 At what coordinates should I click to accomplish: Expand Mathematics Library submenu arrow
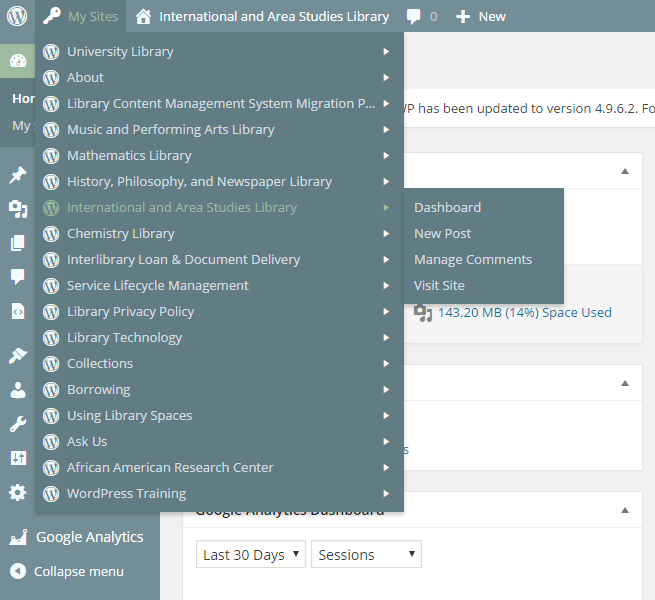(386, 155)
